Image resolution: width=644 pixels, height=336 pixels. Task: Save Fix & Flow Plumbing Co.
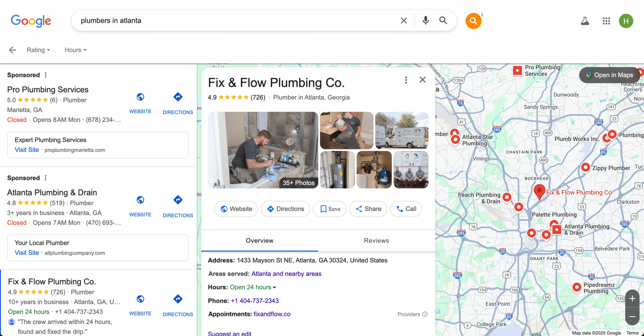[x=330, y=209]
